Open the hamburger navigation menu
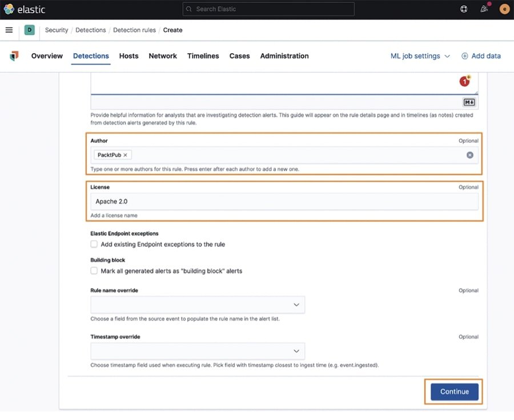The image size is (514, 420). [x=9, y=30]
